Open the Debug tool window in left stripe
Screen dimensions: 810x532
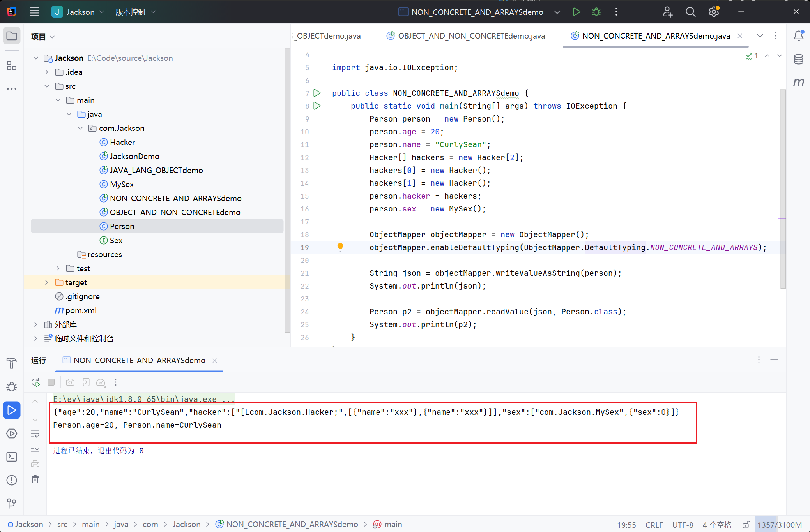tap(12, 386)
